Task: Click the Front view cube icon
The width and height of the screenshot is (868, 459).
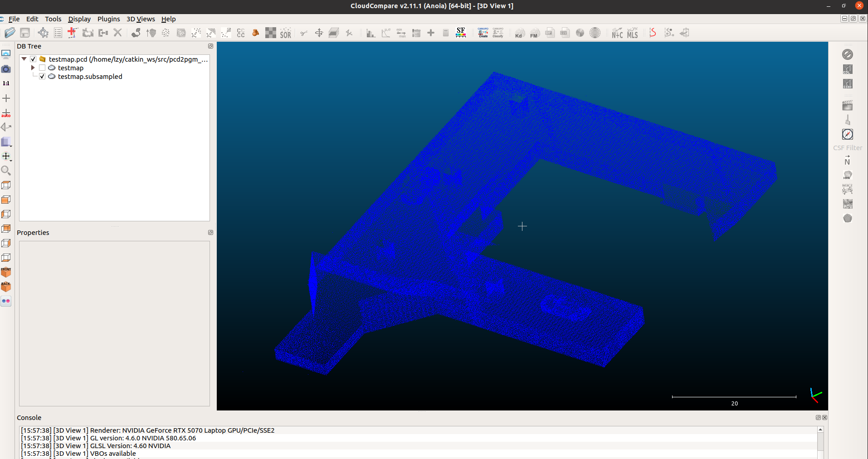Action: 6,272
